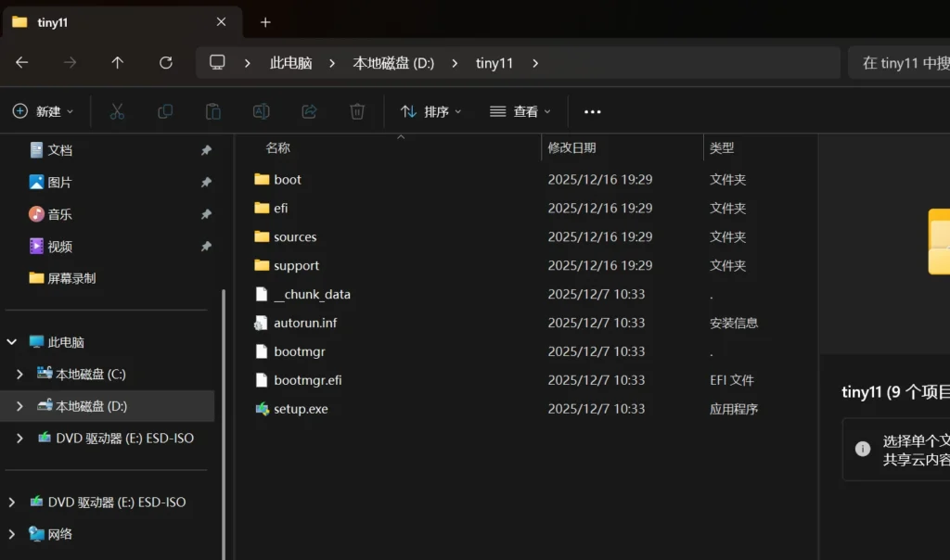Open the 查看 view options dropdown

523,111
